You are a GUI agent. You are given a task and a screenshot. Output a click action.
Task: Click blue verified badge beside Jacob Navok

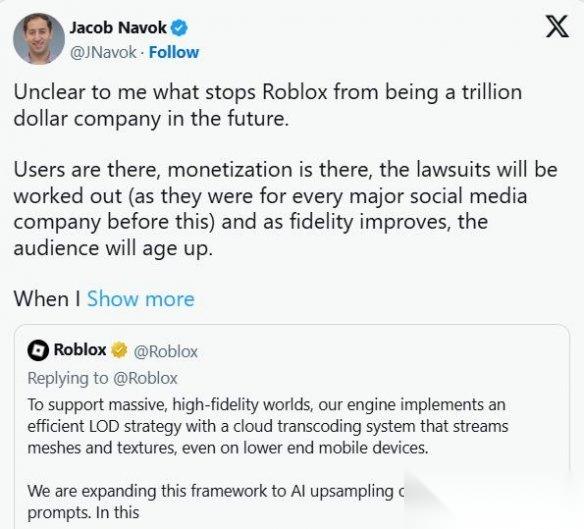point(180,28)
